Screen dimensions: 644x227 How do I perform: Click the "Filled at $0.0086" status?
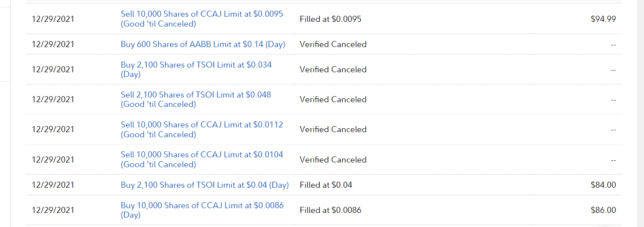[x=330, y=210]
